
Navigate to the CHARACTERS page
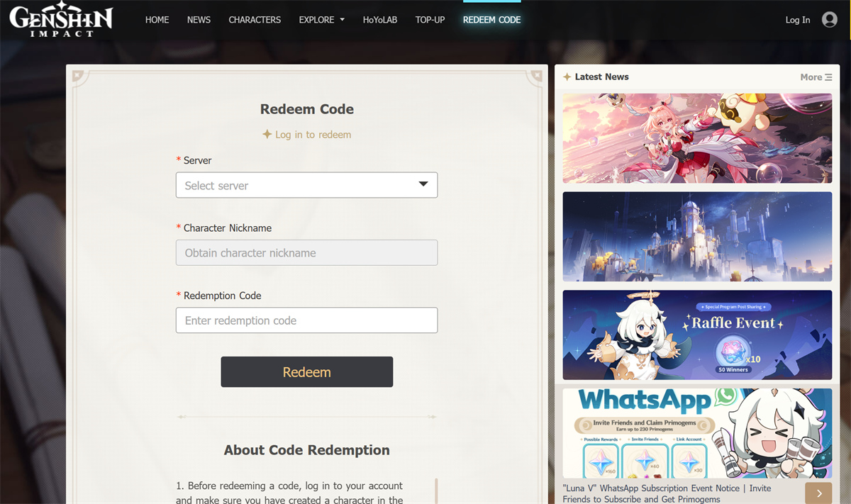pyautogui.click(x=255, y=20)
